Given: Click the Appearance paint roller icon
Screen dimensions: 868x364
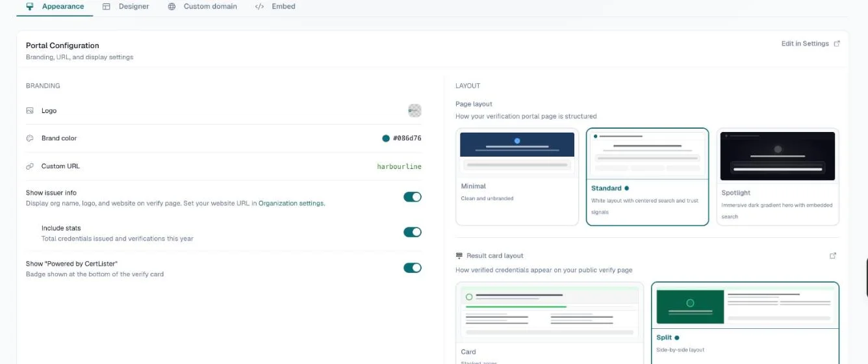Looking at the screenshot, I should click(30, 6).
